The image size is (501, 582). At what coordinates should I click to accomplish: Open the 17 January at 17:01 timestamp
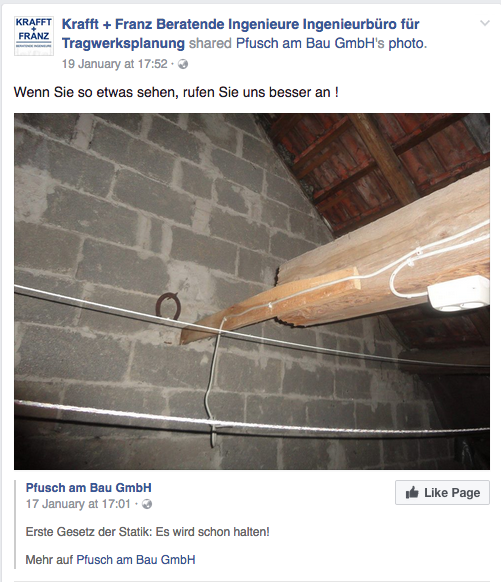[x=78, y=504]
